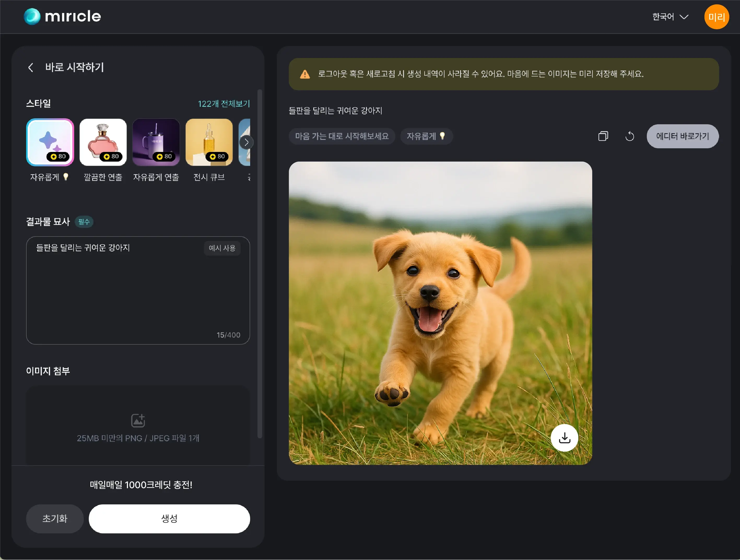The image size is (740, 560).
Task: Open the 한국어 language dropdown
Action: 670,17
